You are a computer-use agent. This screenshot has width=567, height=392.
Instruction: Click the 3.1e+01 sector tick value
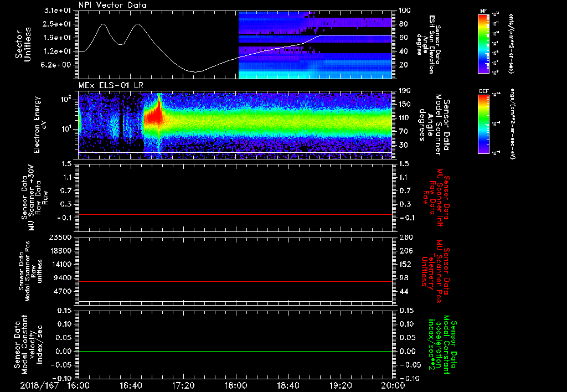coord(58,11)
